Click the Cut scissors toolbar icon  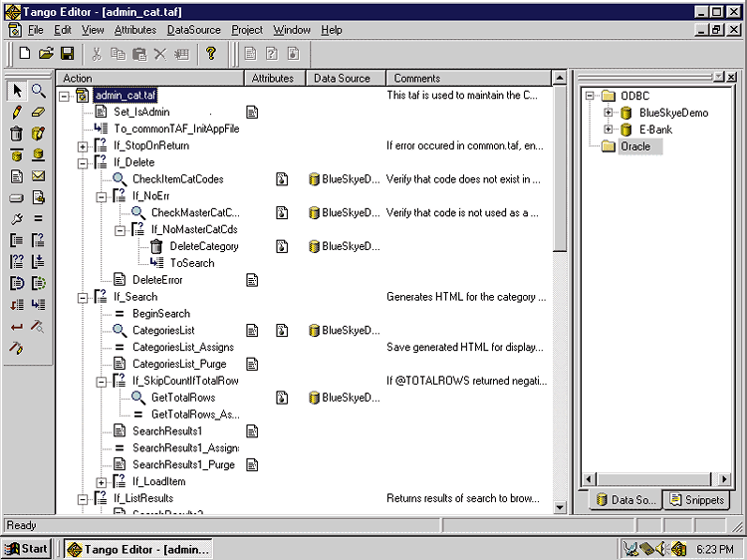tap(97, 54)
